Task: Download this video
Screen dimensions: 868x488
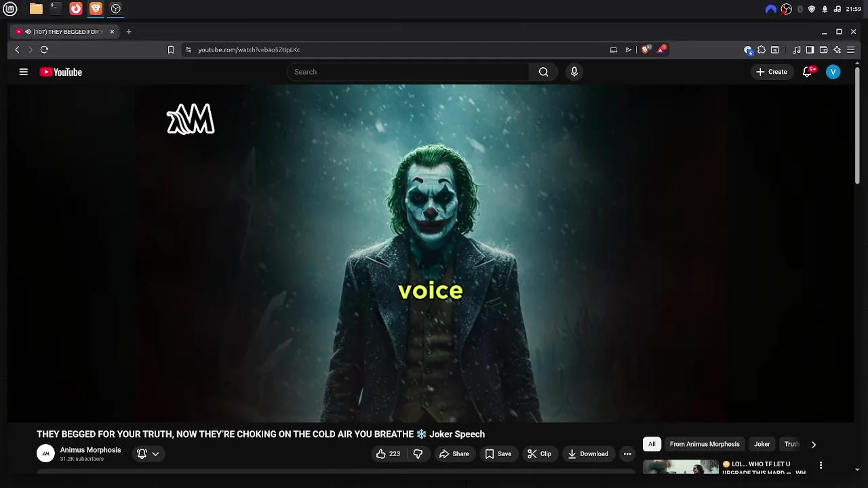Action: (x=588, y=454)
